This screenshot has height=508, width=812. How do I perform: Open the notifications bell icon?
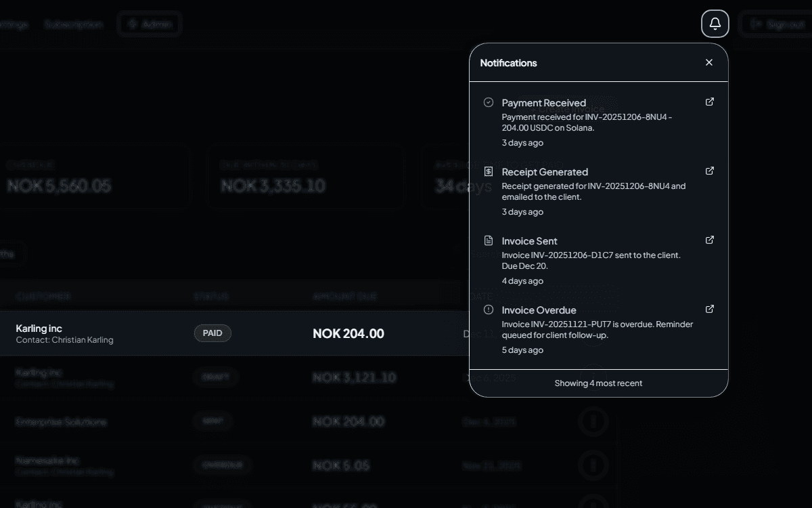click(715, 24)
